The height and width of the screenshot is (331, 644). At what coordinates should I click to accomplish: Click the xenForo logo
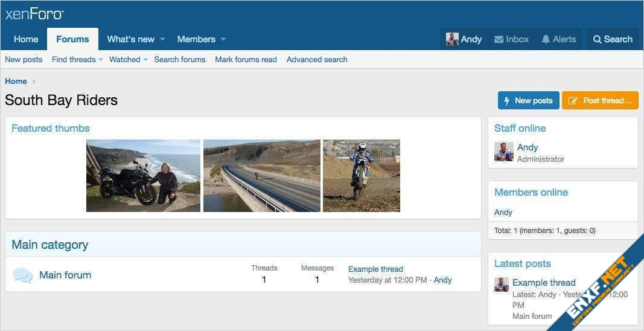pos(34,14)
